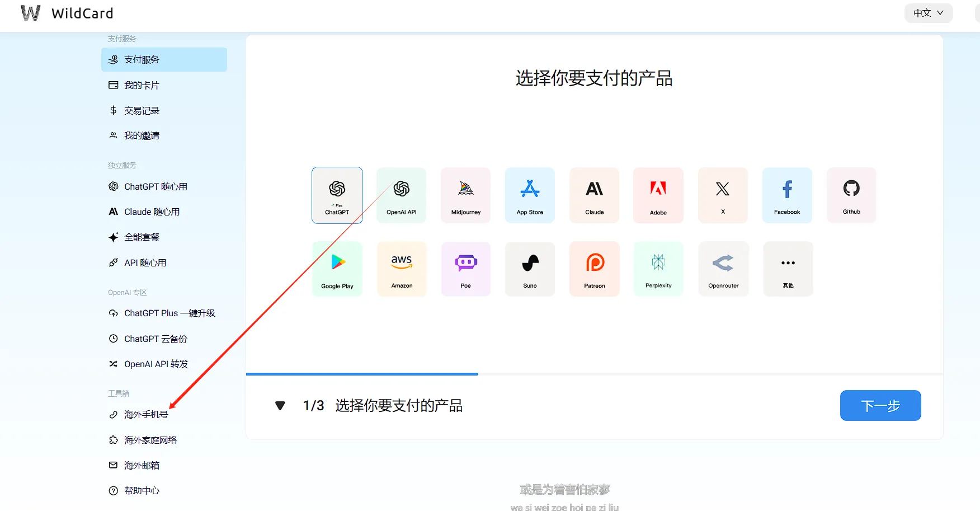Choose the Adobe product tile
Viewport: 980px width, 511px height.
pyautogui.click(x=658, y=195)
